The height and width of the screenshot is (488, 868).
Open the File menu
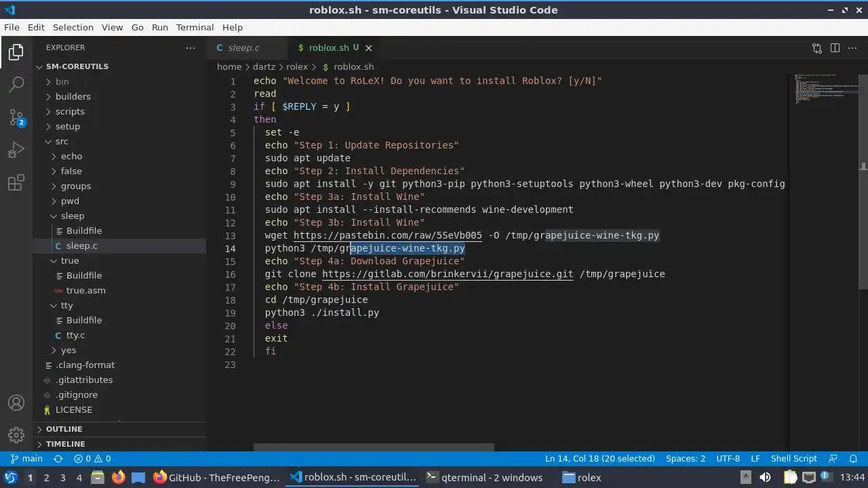12,27
